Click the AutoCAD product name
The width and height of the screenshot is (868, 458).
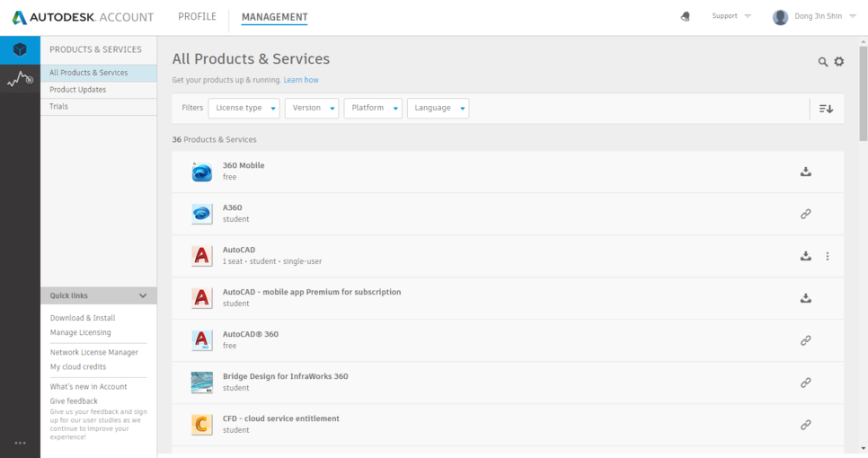tap(239, 250)
